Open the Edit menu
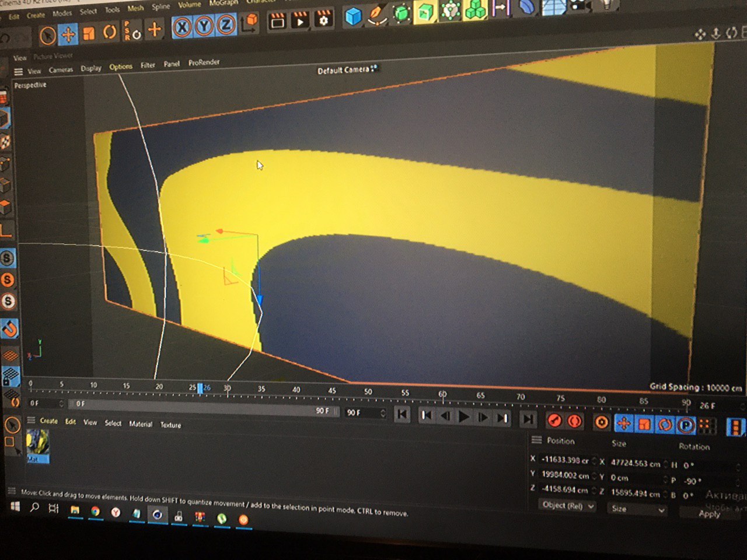This screenshot has width=747, height=560. click(14, 16)
